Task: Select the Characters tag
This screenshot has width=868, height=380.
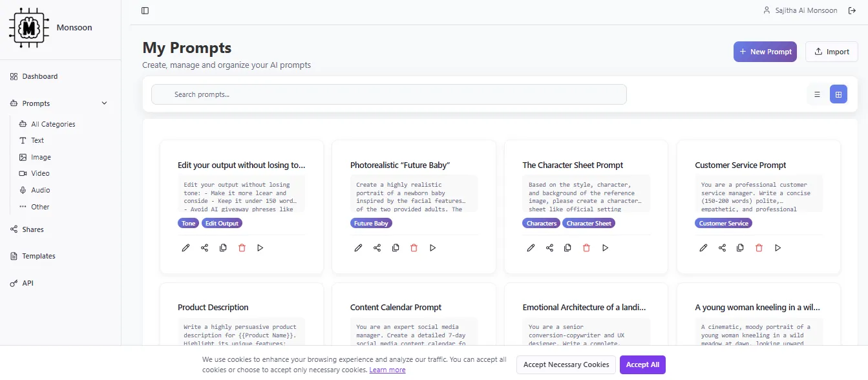Action: point(542,224)
